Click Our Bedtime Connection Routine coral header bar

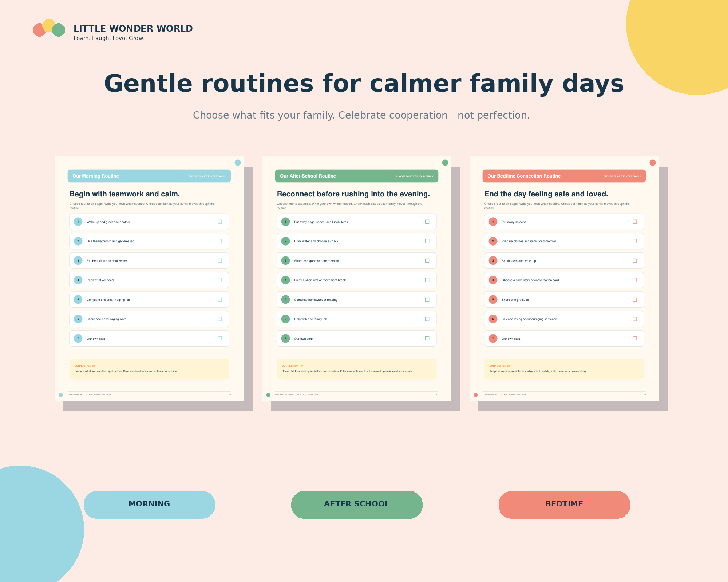tap(564, 176)
